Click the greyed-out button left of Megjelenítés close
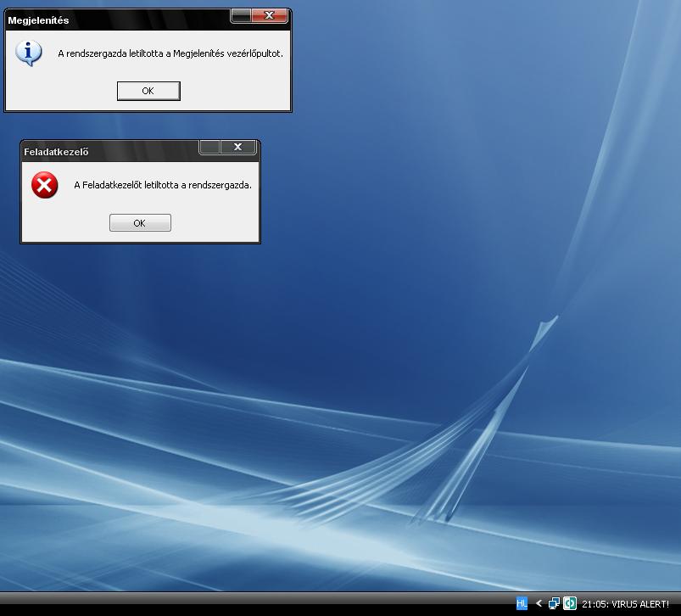 pyautogui.click(x=242, y=15)
